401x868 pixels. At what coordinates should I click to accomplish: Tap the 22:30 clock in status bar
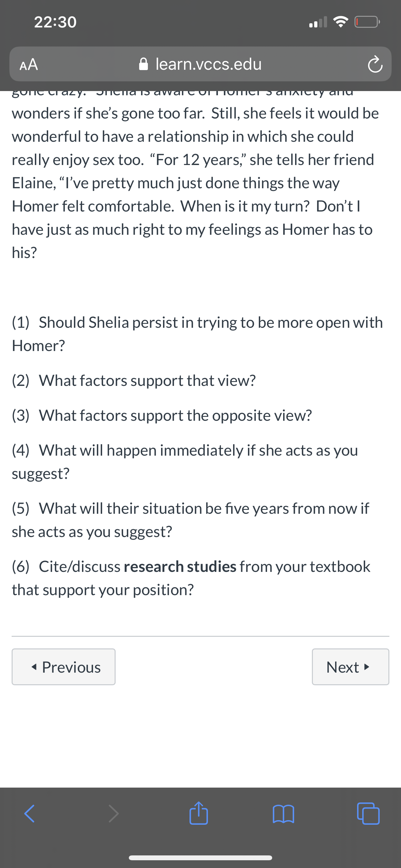55,22
